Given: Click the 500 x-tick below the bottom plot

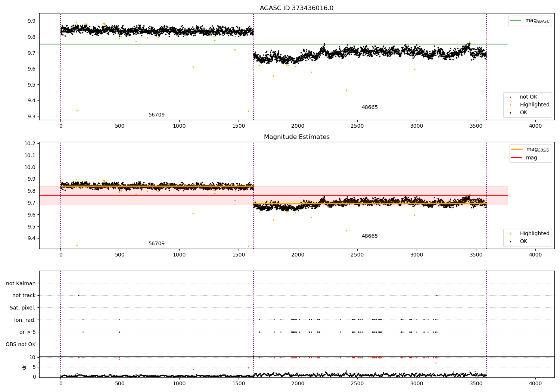Looking at the screenshot, I should pos(120,384).
